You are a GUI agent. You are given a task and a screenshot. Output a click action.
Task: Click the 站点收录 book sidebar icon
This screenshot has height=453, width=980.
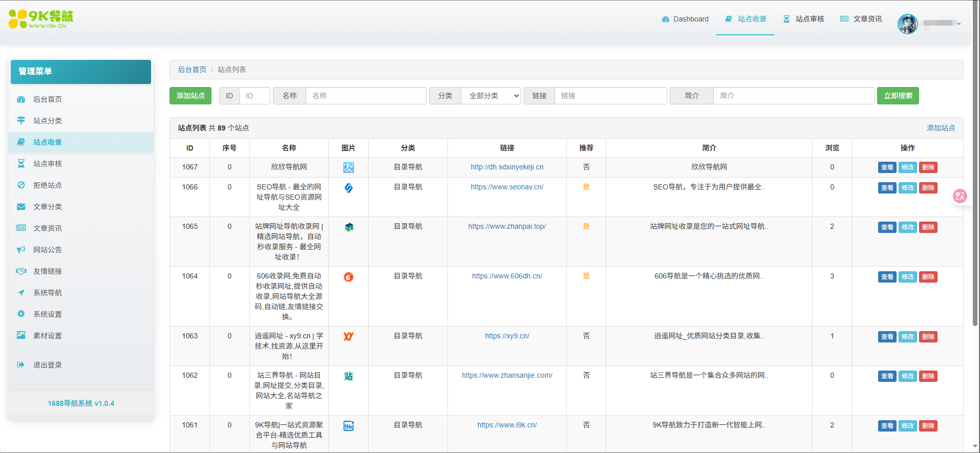pos(21,142)
